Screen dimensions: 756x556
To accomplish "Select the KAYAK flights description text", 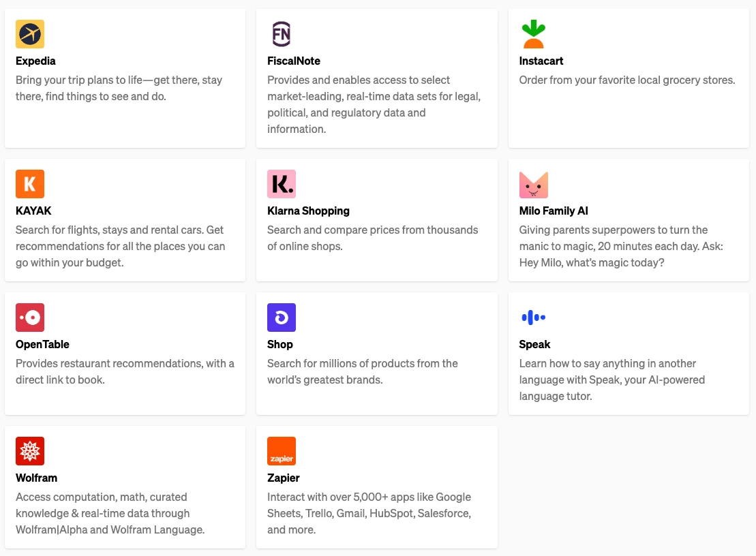I will 120,246.
